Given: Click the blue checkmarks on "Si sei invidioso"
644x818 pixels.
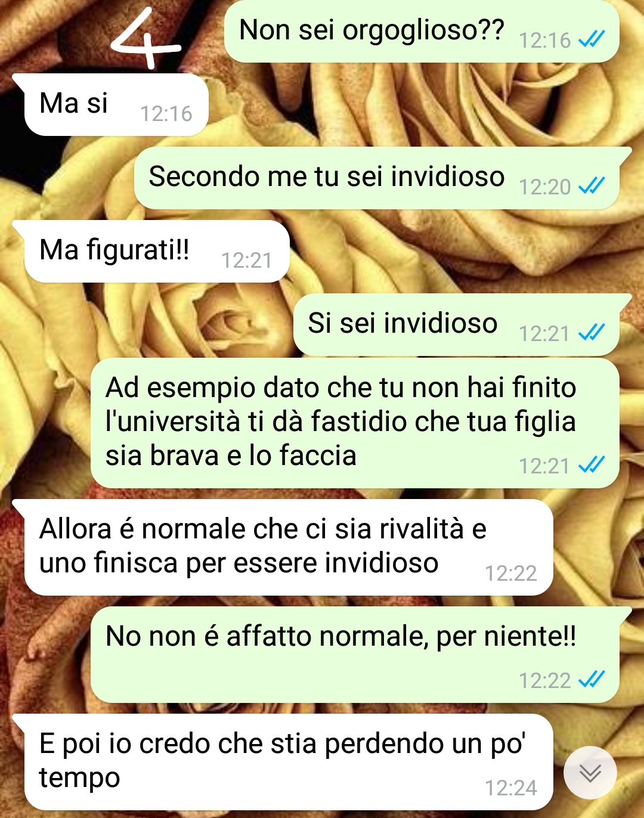Looking at the screenshot, I should point(592,333).
